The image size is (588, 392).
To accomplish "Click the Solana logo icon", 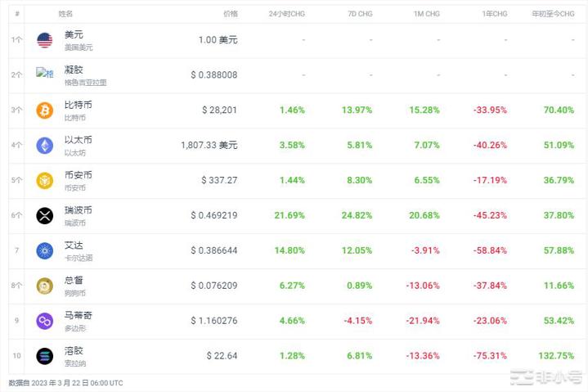I will pyautogui.click(x=45, y=356).
